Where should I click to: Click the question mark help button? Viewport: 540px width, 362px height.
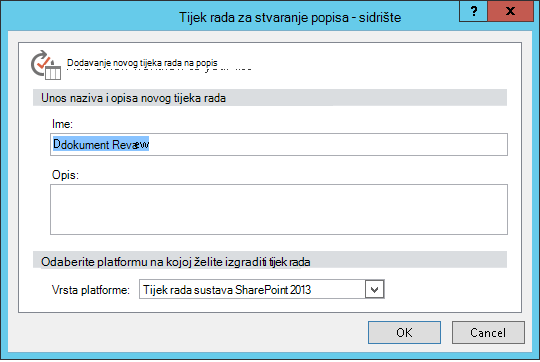pyautogui.click(x=473, y=11)
